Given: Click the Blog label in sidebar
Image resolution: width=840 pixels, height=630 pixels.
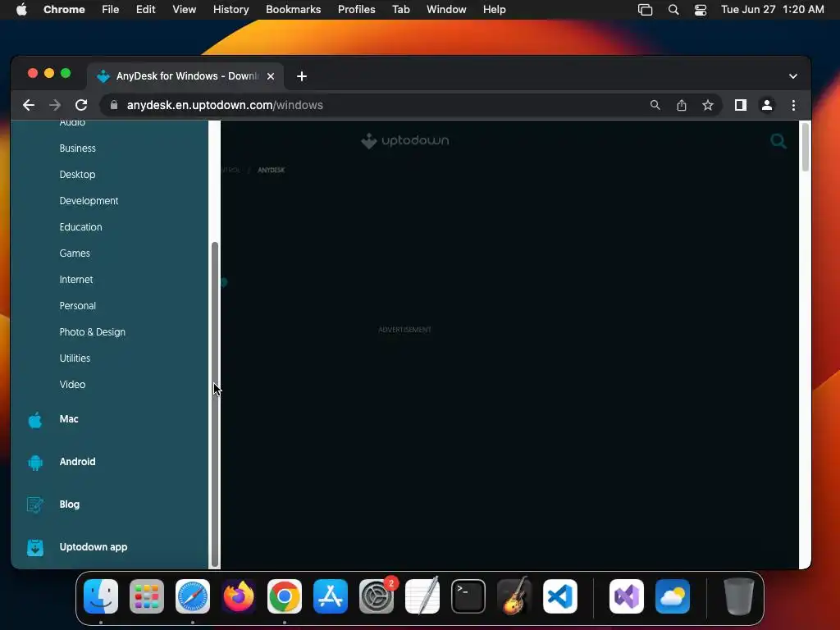Looking at the screenshot, I should coord(69,504).
